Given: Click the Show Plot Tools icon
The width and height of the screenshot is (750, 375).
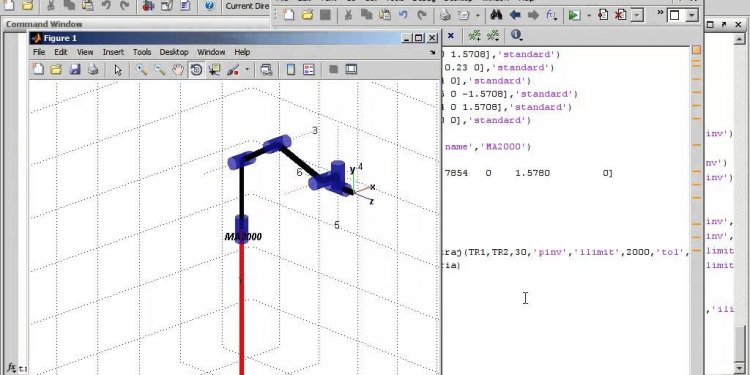Looking at the screenshot, I should coord(351,70).
